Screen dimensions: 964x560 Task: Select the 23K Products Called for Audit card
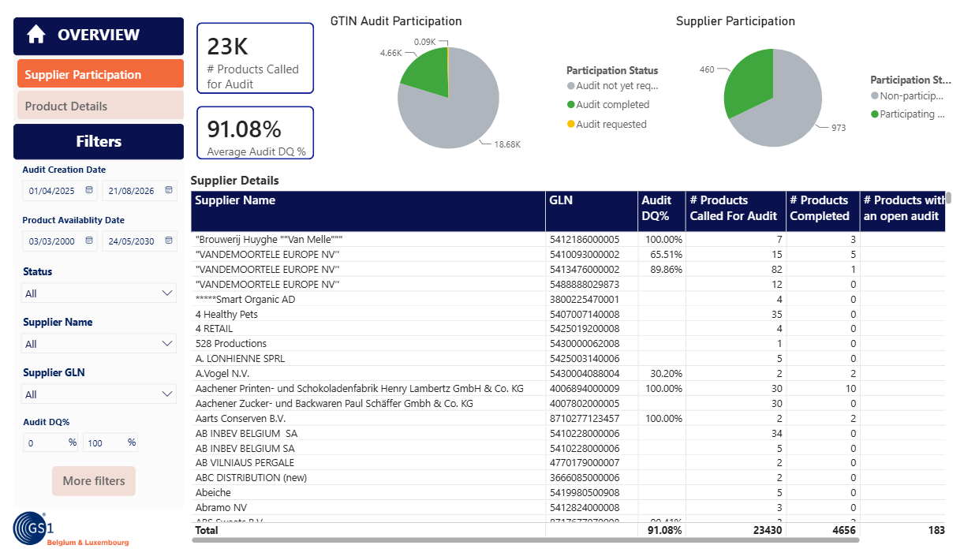tap(255, 58)
